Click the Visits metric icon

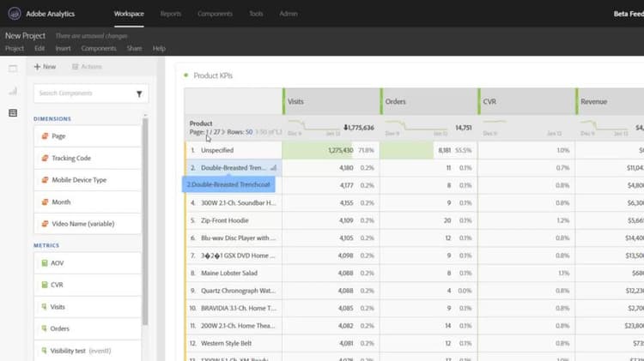pyautogui.click(x=45, y=306)
